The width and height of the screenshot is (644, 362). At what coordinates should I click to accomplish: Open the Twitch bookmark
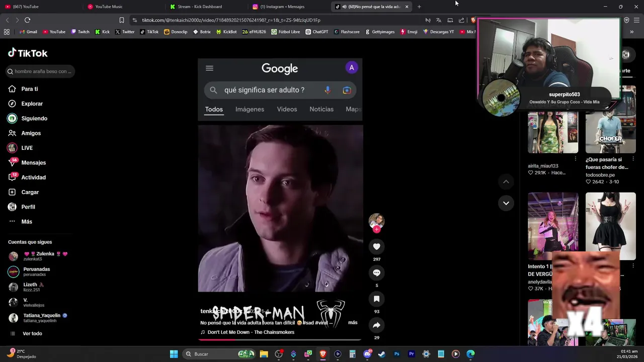point(80,32)
